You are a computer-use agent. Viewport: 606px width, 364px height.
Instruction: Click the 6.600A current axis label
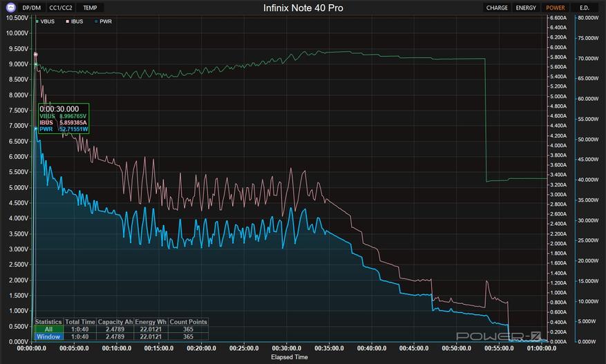(558, 18)
